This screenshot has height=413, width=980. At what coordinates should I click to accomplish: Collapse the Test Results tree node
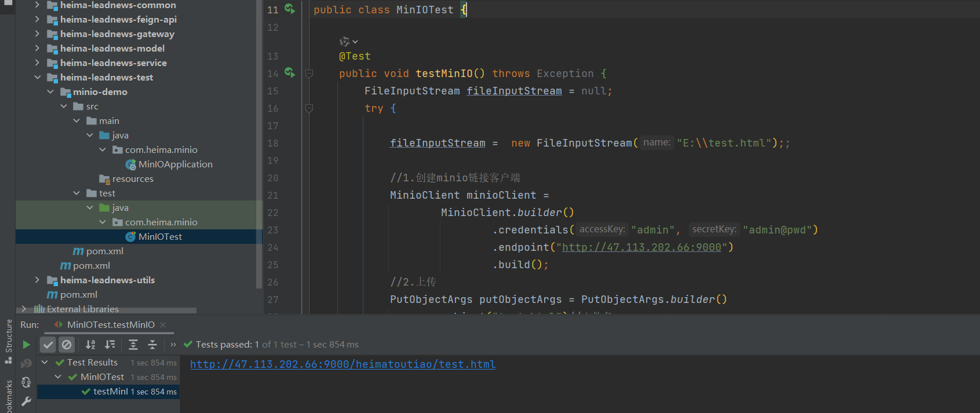45,362
